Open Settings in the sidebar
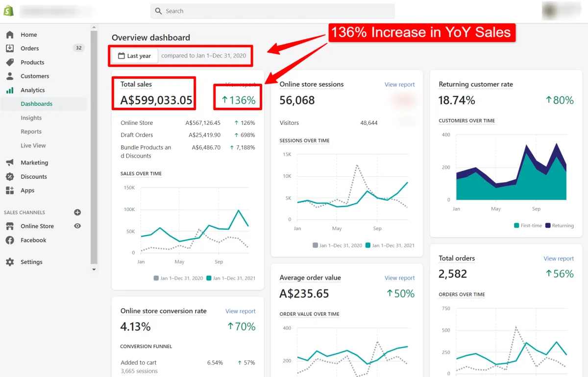588x377 pixels. [31, 262]
